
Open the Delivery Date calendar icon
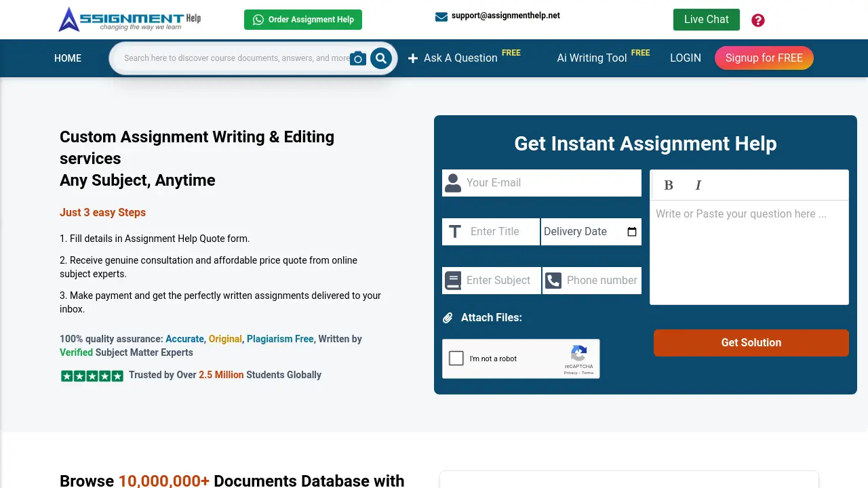tap(631, 232)
